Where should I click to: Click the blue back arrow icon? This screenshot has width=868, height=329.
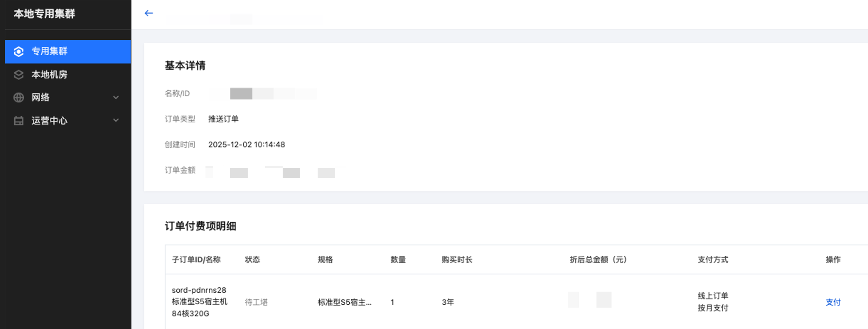(x=149, y=13)
